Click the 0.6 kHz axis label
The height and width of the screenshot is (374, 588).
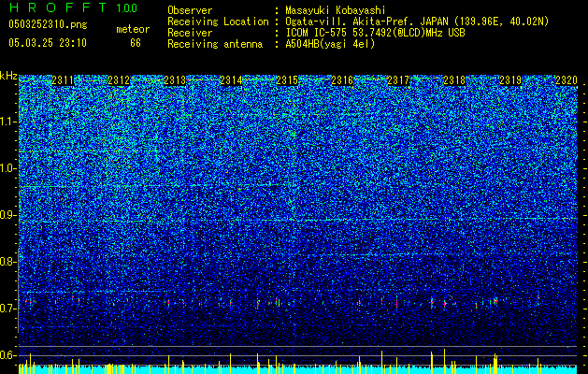coord(8,355)
